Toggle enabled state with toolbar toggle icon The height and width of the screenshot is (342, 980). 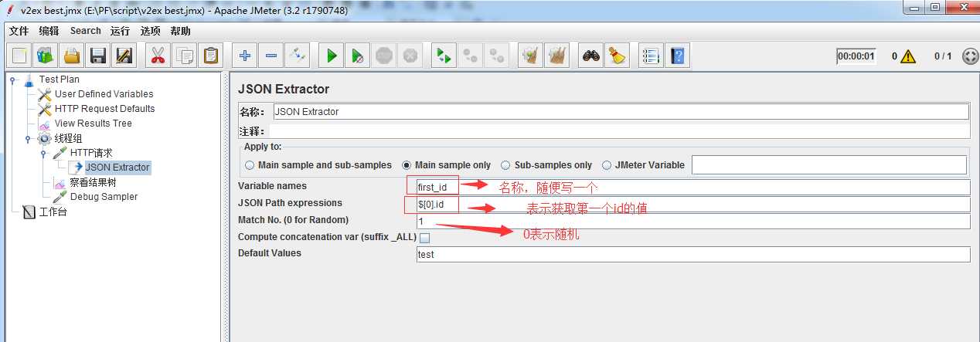point(298,56)
